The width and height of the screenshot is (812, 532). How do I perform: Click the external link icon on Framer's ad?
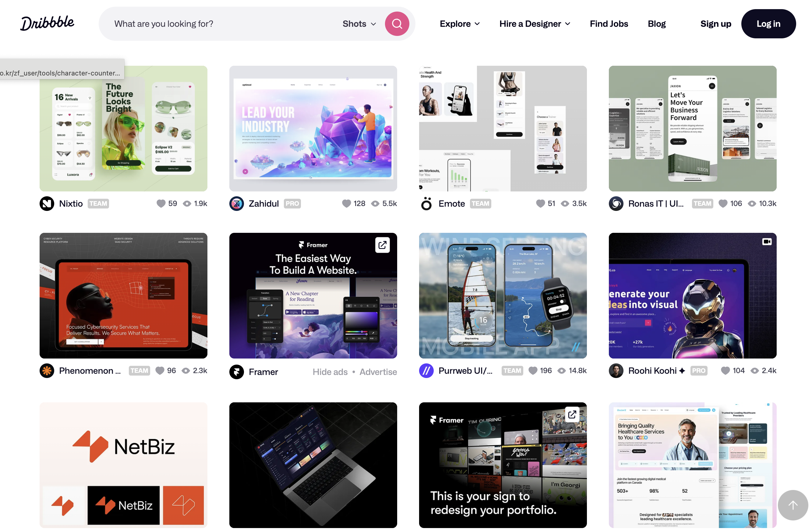click(383, 244)
